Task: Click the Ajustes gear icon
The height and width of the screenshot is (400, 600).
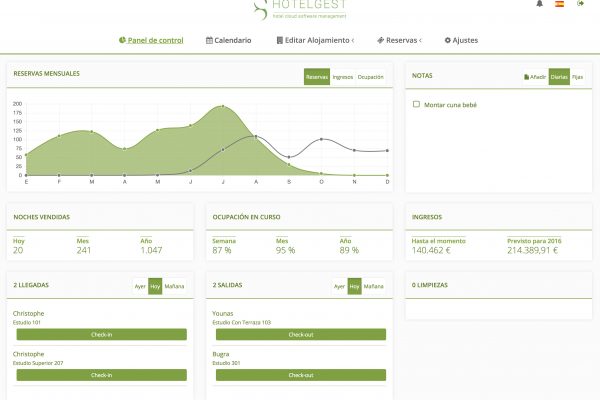Action: click(447, 40)
